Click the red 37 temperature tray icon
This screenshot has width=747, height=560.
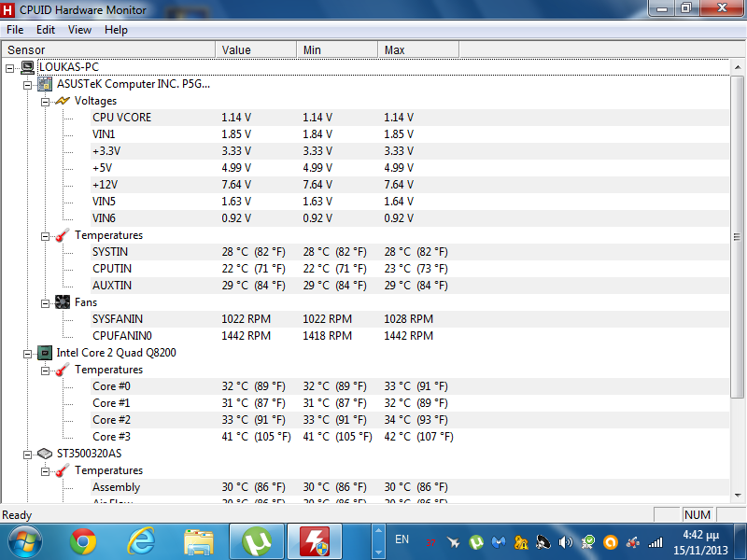pos(430,542)
